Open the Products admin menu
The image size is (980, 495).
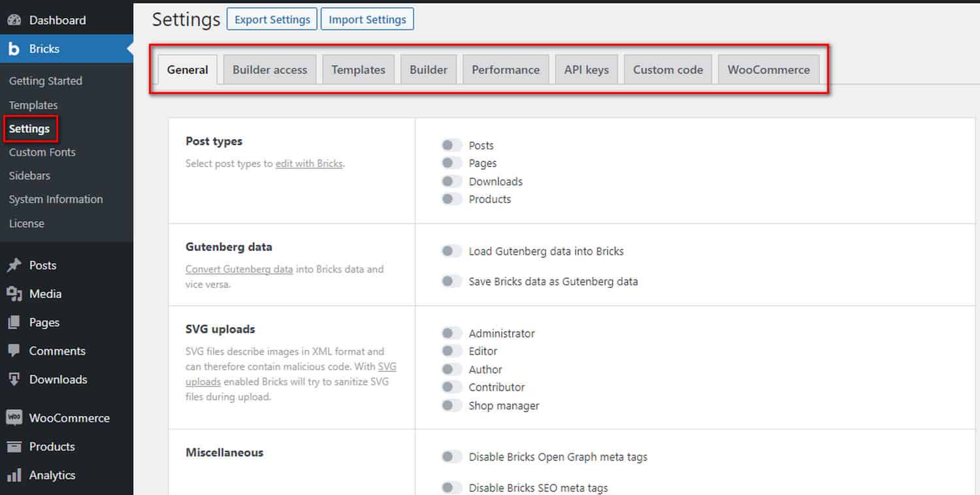click(67, 447)
